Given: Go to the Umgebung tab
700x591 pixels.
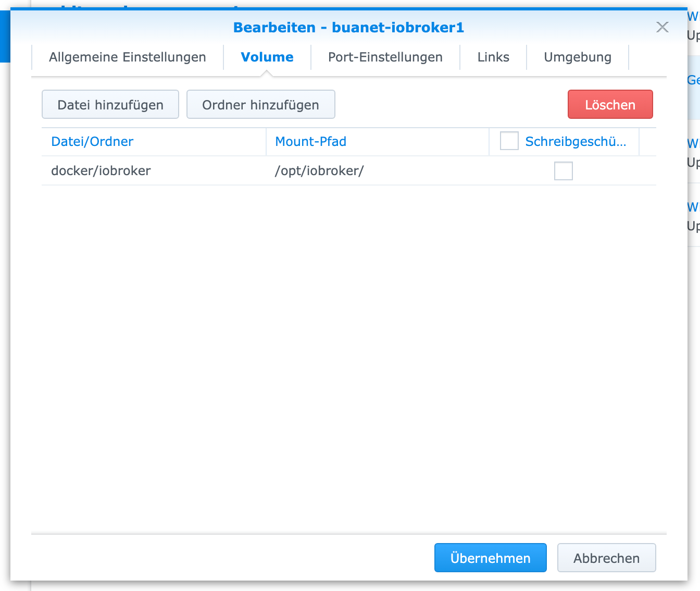Looking at the screenshot, I should pos(578,57).
